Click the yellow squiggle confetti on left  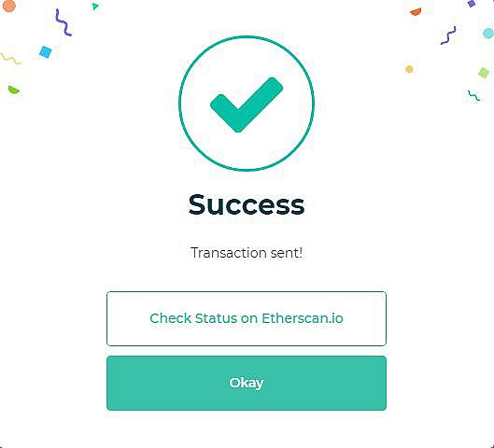point(11,59)
